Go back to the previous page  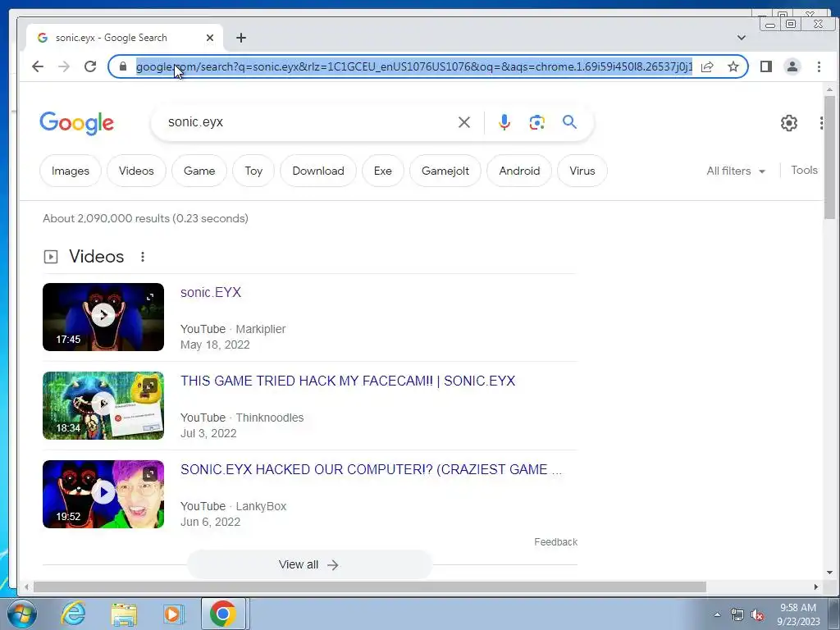pos(38,66)
